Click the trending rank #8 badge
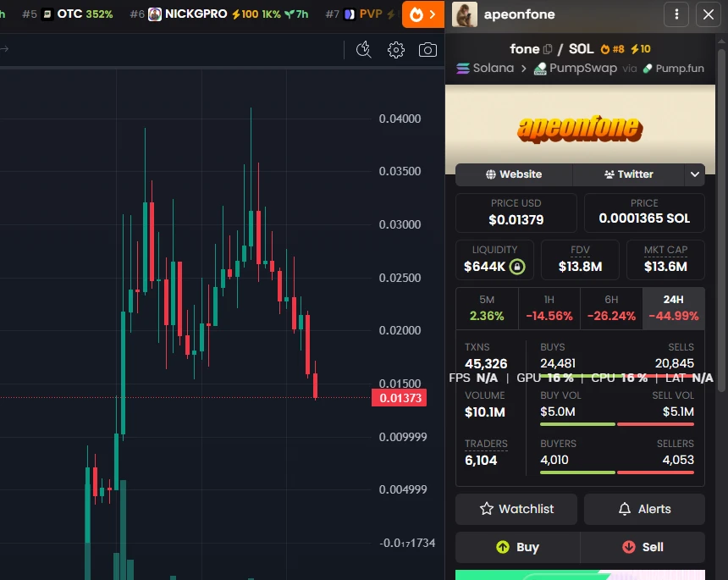Image resolution: width=728 pixels, height=580 pixels. [612, 49]
